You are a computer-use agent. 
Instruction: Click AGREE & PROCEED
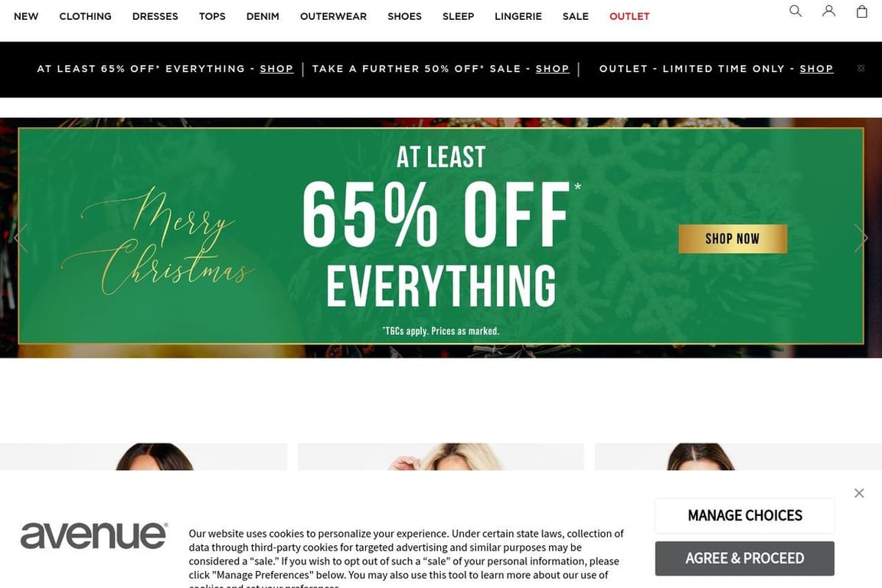coord(745,558)
